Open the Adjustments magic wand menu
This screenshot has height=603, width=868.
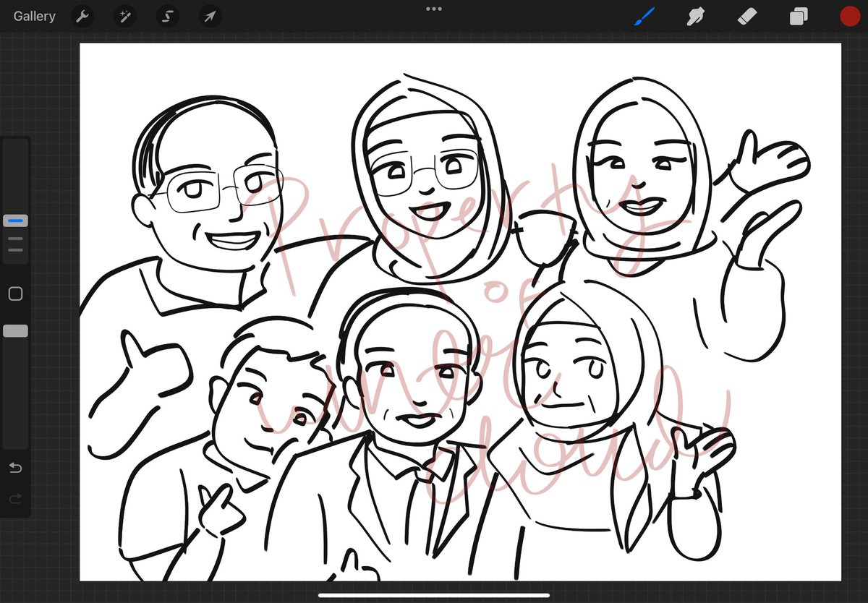click(124, 17)
